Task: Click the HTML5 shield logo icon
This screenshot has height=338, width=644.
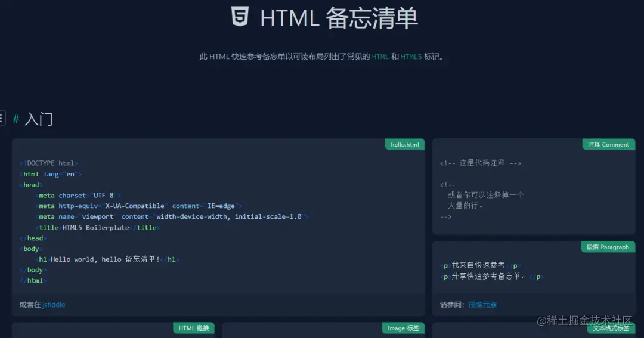Action: click(x=240, y=17)
